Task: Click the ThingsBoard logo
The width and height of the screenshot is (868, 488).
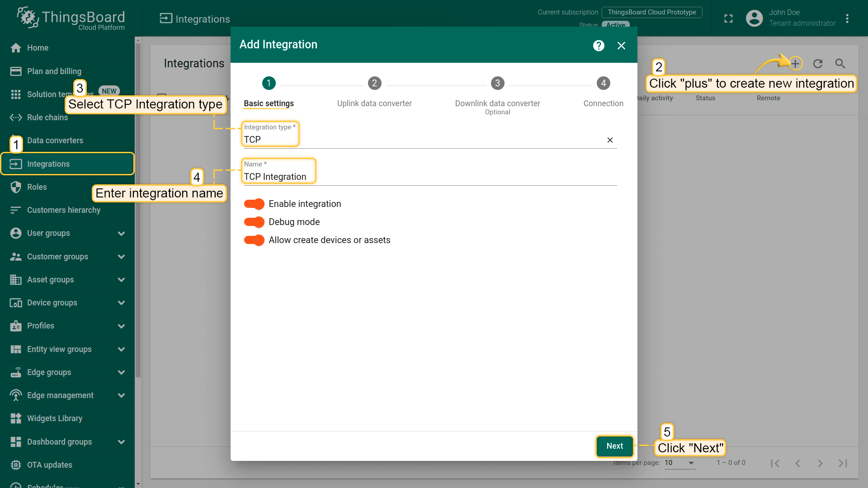Action: 71,18
